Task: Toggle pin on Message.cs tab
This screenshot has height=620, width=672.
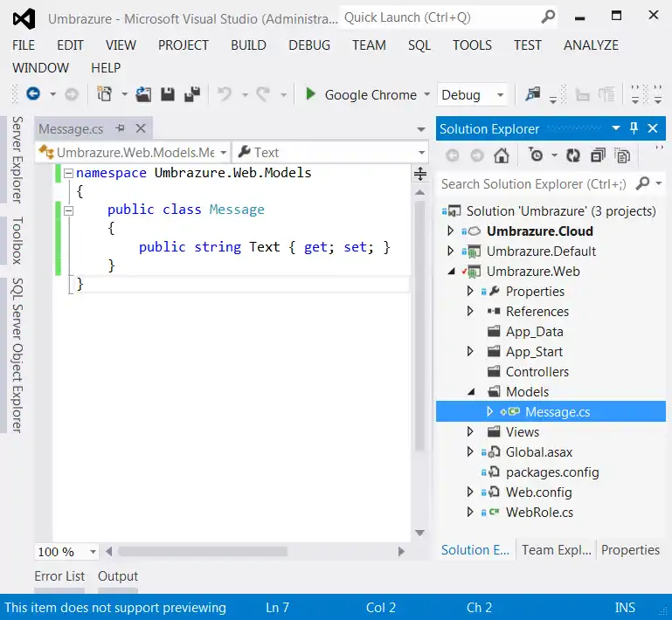Action: [x=121, y=128]
